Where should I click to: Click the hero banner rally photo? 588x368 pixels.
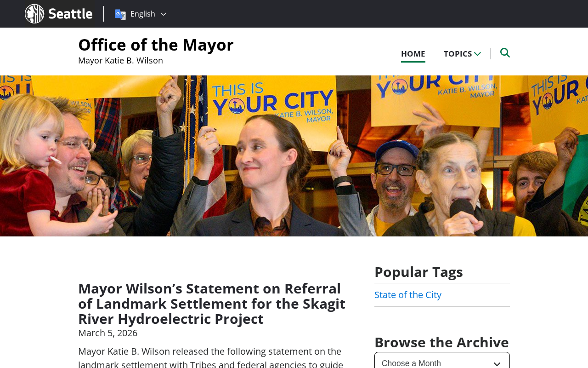294,156
